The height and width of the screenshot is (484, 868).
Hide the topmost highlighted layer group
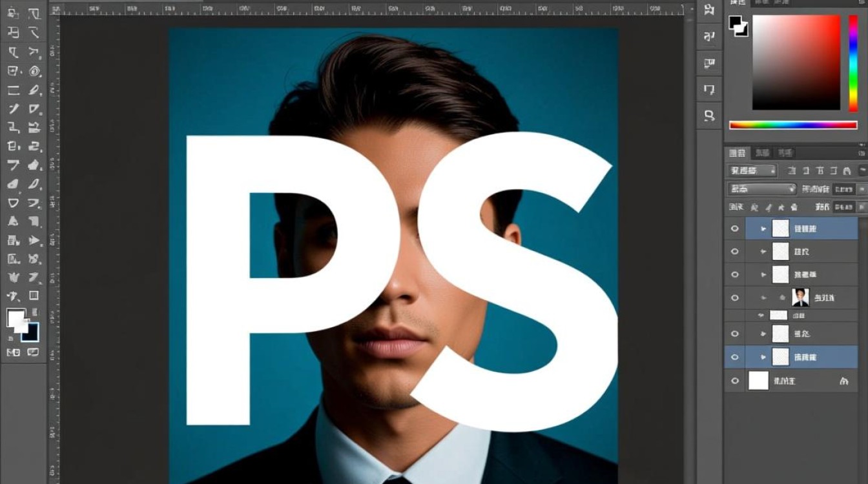[x=735, y=228]
